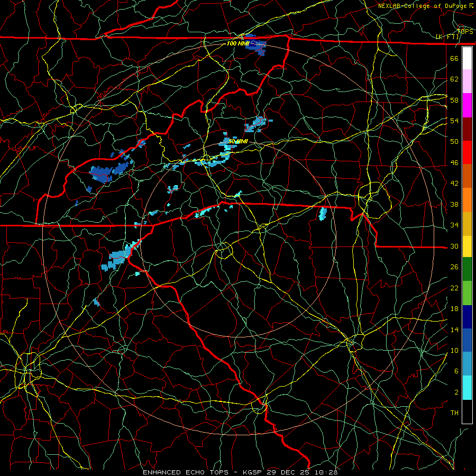Select the orange legend color block

(x=467, y=200)
